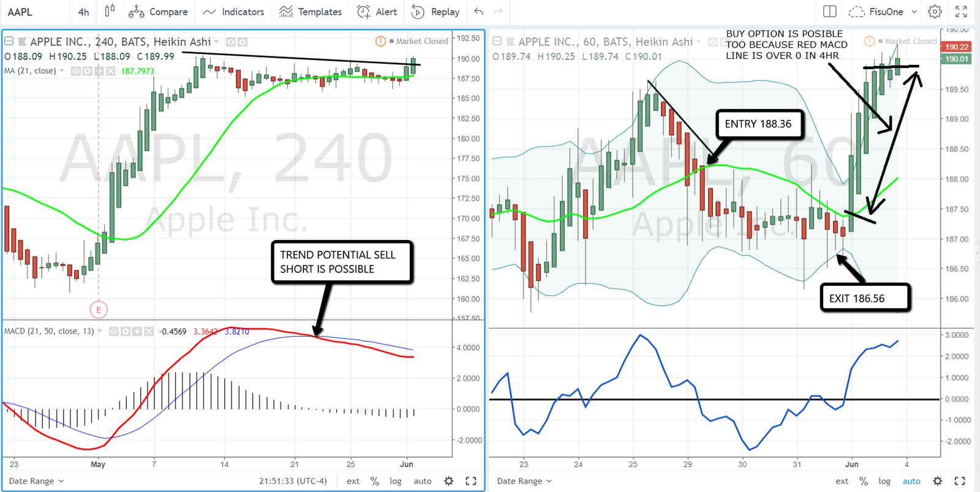980x492 pixels.
Task: Open the Templates menu
Action: pyautogui.click(x=311, y=12)
